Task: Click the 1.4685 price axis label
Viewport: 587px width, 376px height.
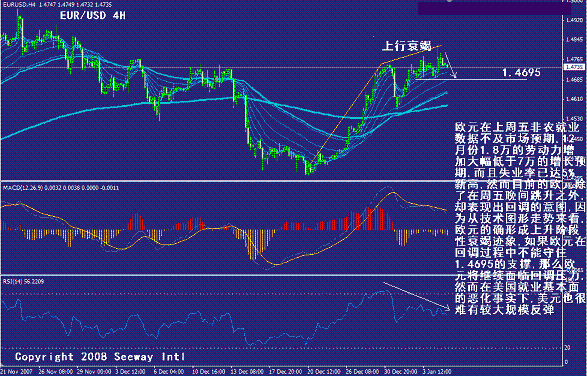Action: pyautogui.click(x=574, y=79)
